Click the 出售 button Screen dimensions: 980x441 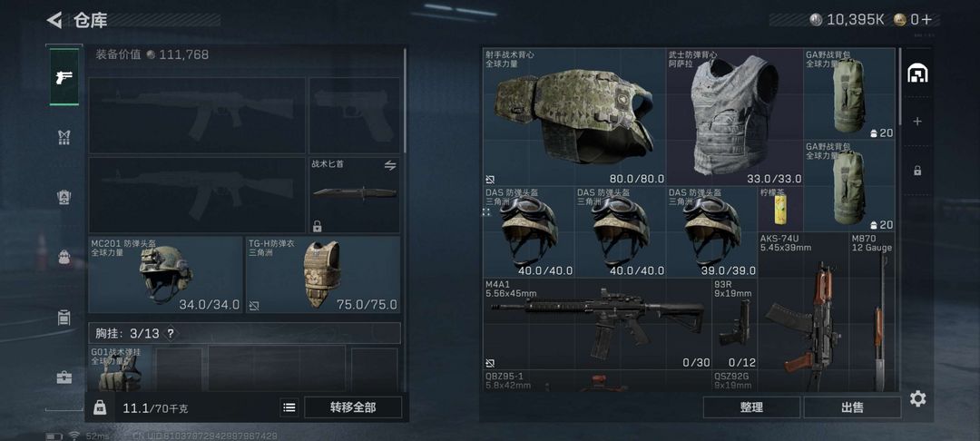point(852,407)
